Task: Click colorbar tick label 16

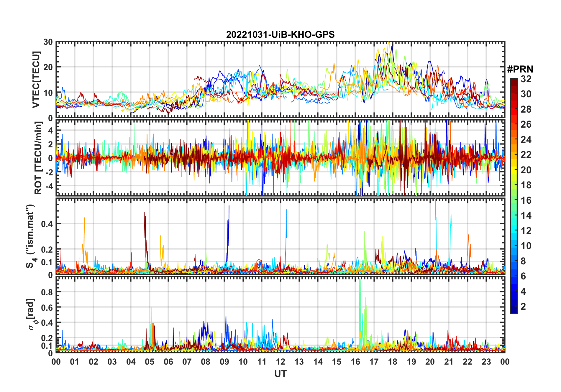Action: tap(526, 200)
